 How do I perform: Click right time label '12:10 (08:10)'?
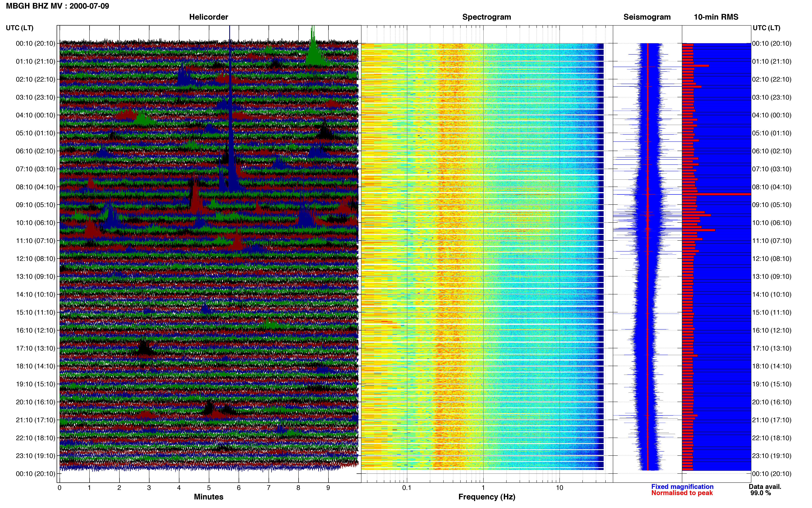coord(772,259)
